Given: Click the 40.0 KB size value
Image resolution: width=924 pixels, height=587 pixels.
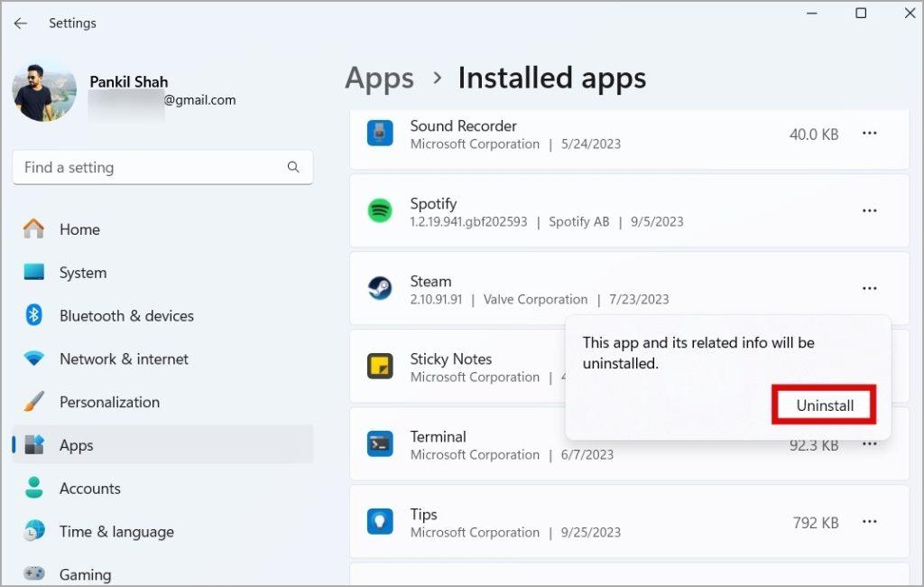Looking at the screenshot, I should coord(814,135).
